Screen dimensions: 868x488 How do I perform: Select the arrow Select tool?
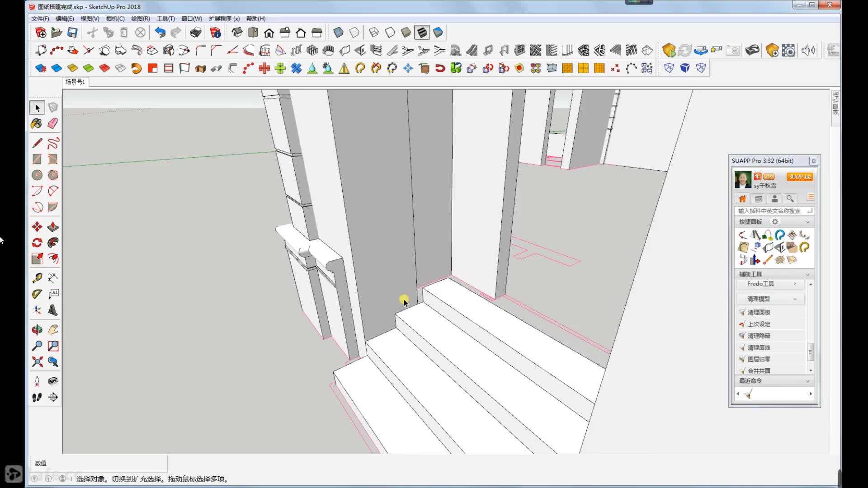point(37,108)
